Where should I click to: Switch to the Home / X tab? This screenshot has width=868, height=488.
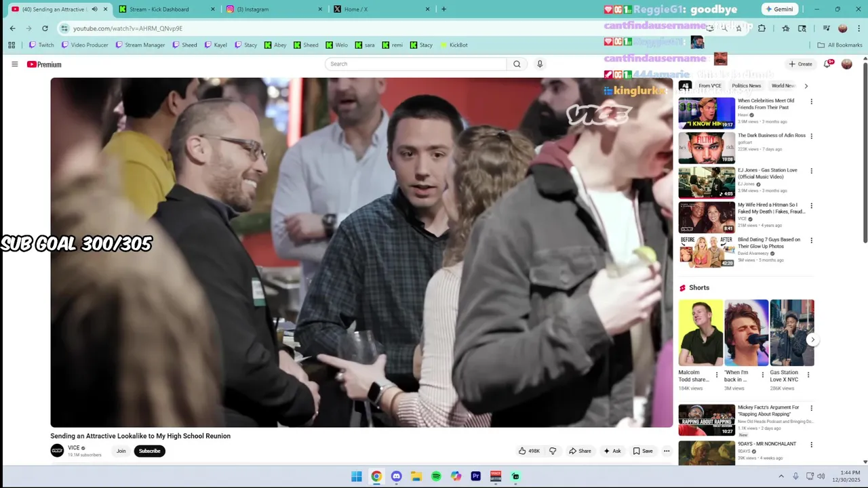383,9
